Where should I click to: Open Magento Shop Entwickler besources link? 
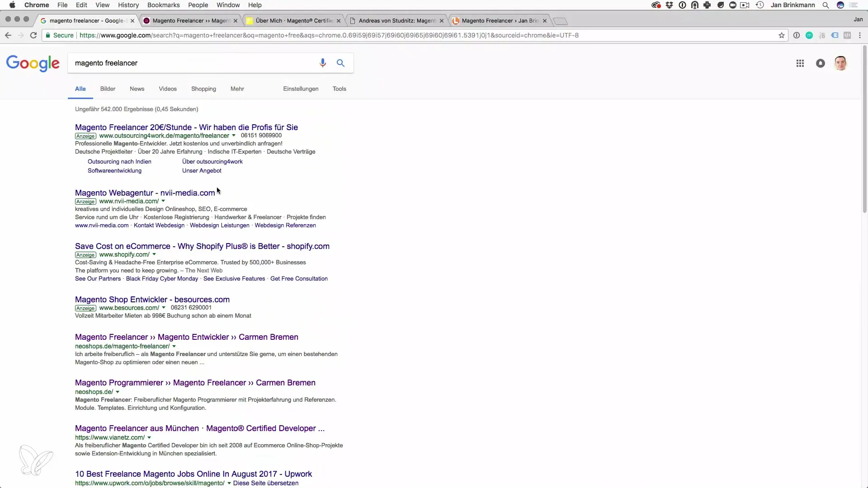click(x=152, y=300)
